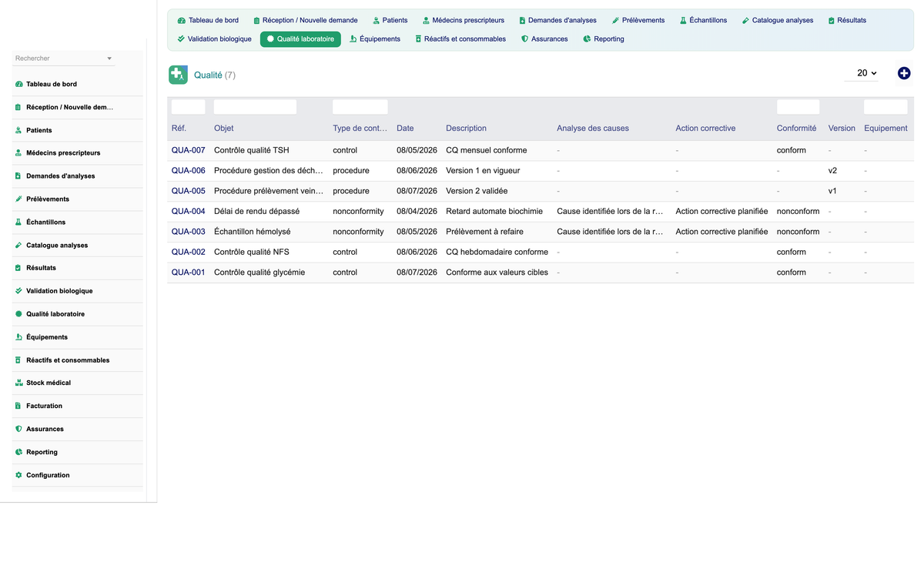The width and height of the screenshot is (924, 572).
Task: Click the doctor icon beside sidebar Médecins prescripteurs
Action: [x=18, y=153]
